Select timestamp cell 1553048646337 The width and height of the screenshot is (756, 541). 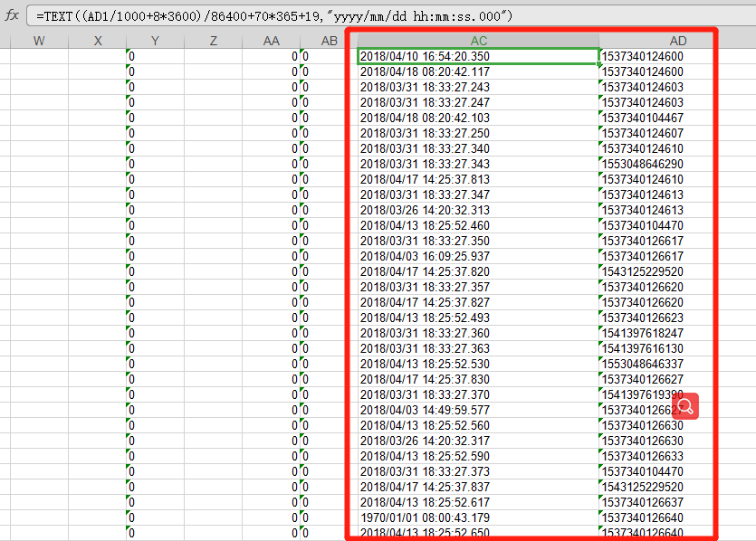pyautogui.click(x=677, y=365)
